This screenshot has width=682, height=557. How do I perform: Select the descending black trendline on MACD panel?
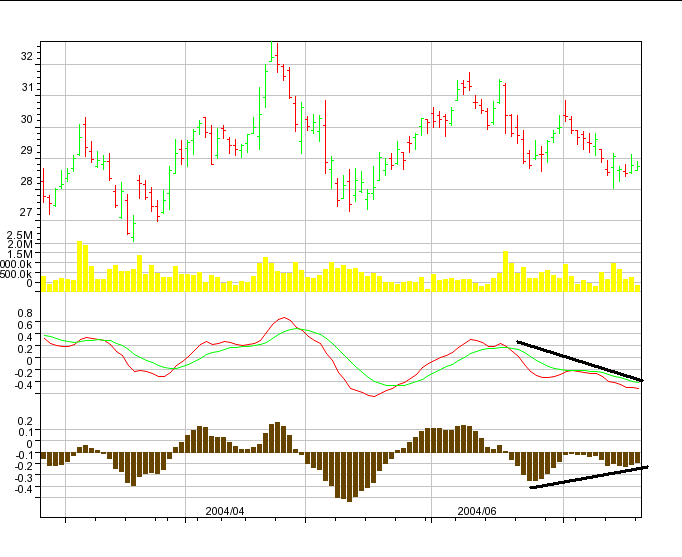[580, 362]
